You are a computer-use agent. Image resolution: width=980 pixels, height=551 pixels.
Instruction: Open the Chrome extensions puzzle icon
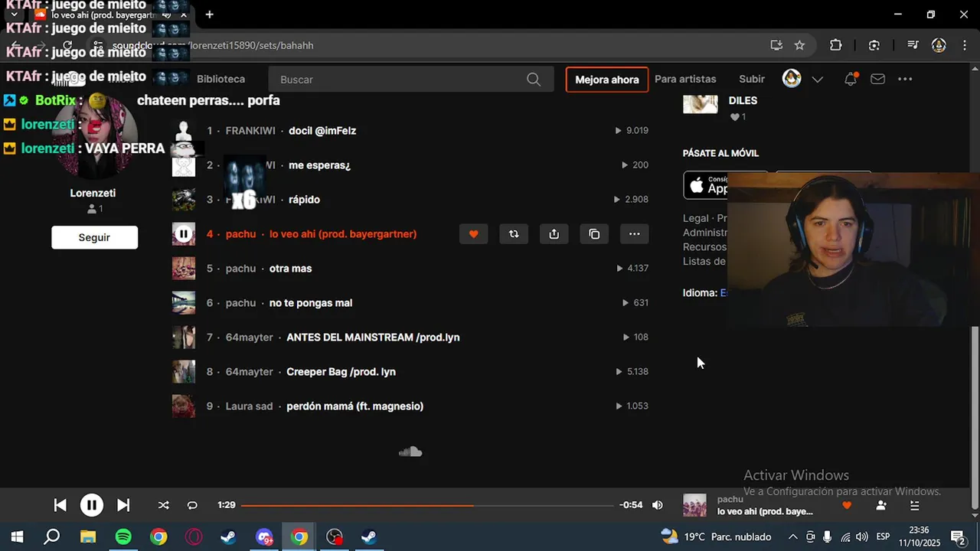pos(835,45)
